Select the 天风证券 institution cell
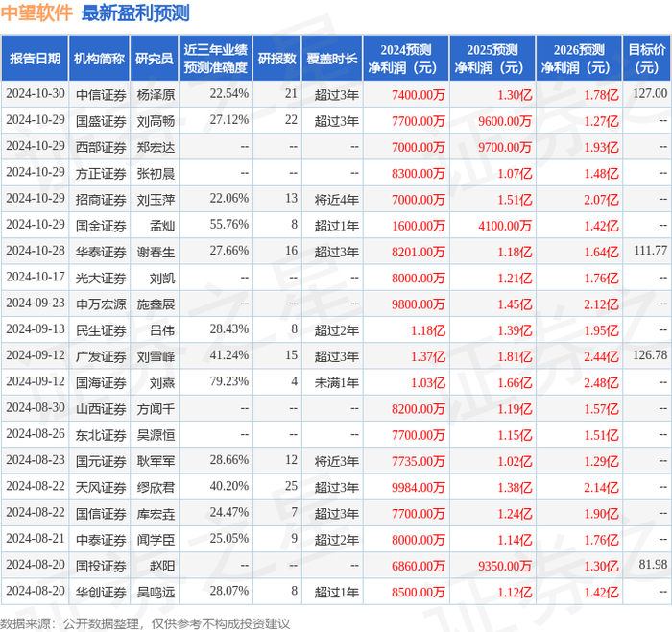Viewport: 672px width, 632px height. pyautogui.click(x=101, y=488)
